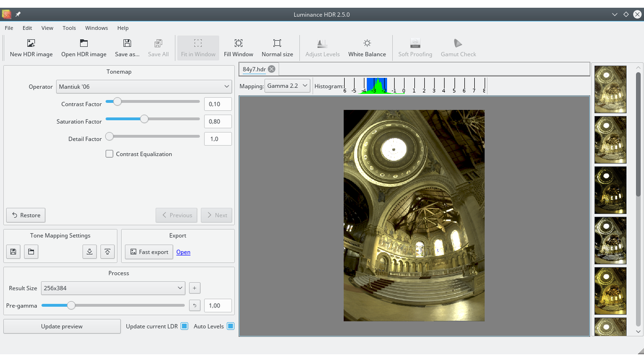Enable Contrast Equalization

click(x=109, y=154)
